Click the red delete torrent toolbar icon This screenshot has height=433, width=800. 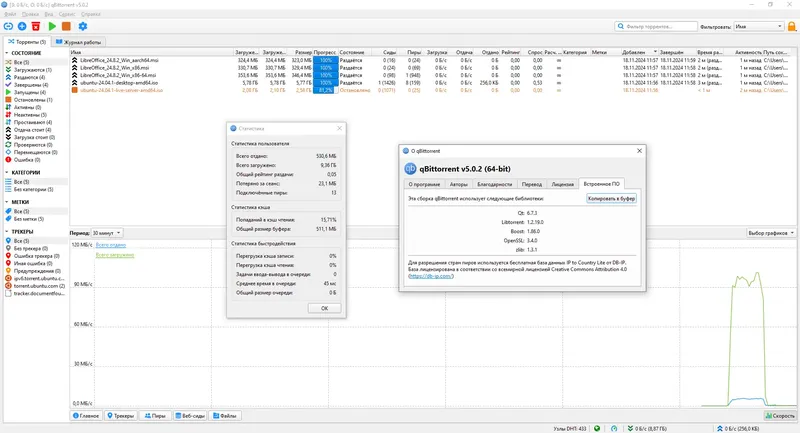36,26
